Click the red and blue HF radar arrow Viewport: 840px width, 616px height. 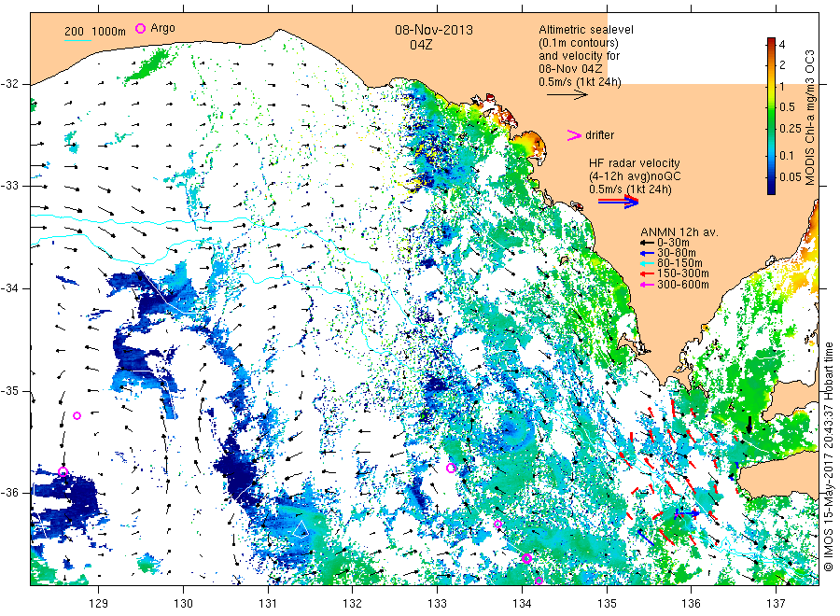click(x=618, y=202)
